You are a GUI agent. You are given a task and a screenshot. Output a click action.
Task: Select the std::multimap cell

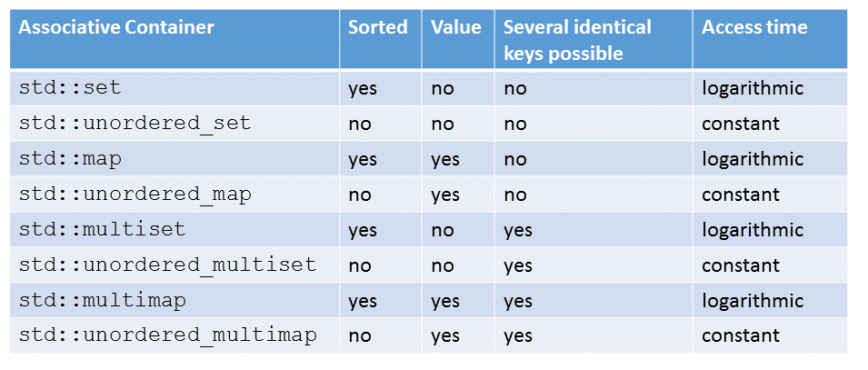102,301
